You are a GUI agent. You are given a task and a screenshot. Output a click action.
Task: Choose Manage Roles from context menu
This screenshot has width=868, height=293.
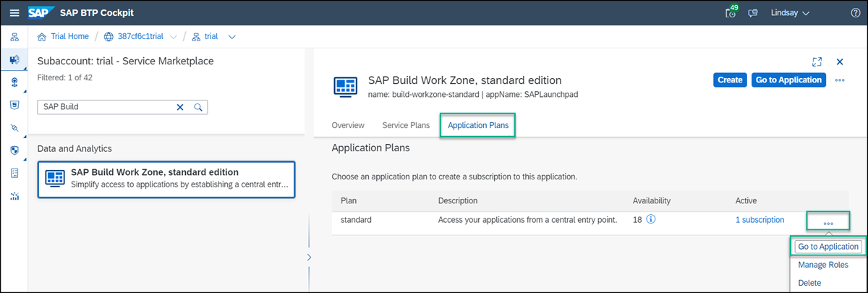[x=823, y=265]
